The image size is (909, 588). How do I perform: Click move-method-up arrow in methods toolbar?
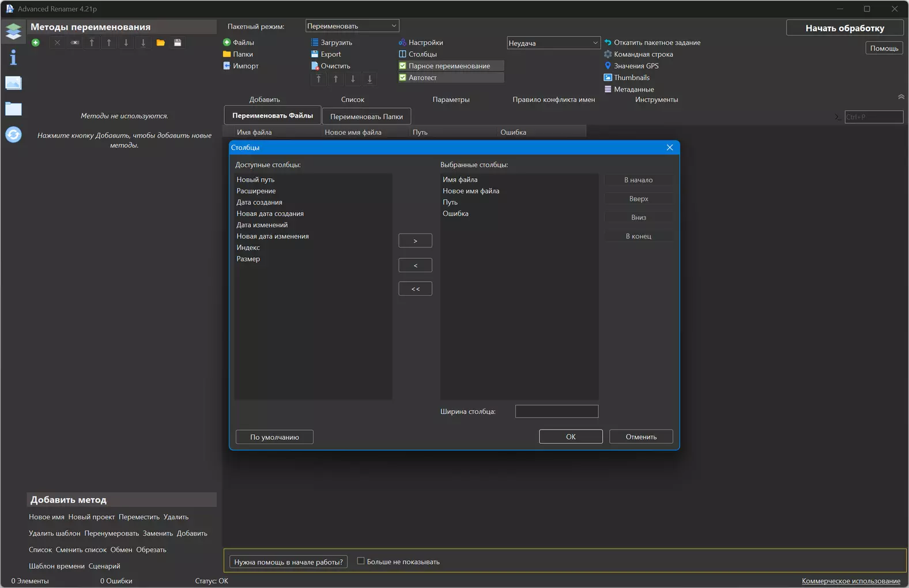coord(109,43)
